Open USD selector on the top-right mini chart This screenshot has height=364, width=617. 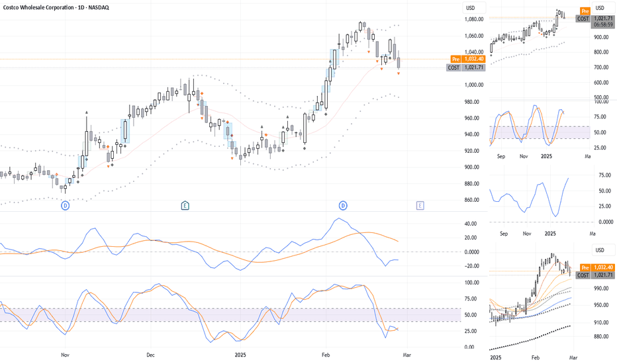pos(603,8)
